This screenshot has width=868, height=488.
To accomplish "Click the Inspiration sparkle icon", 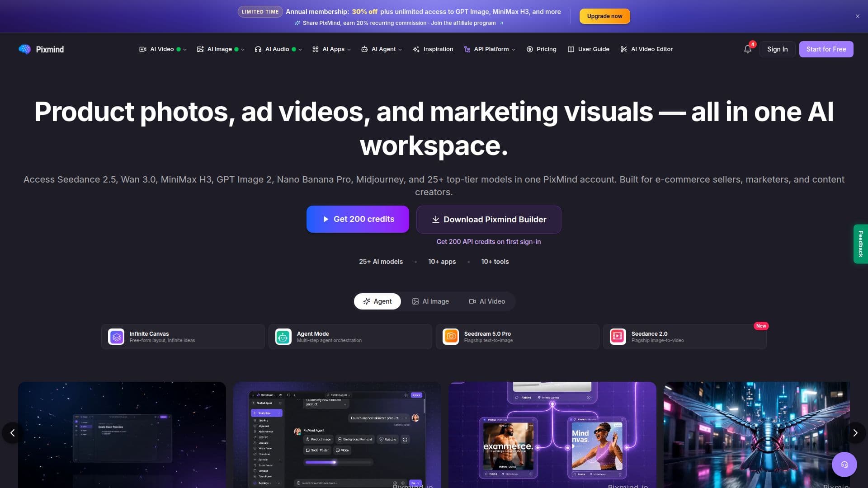I will 416,49.
